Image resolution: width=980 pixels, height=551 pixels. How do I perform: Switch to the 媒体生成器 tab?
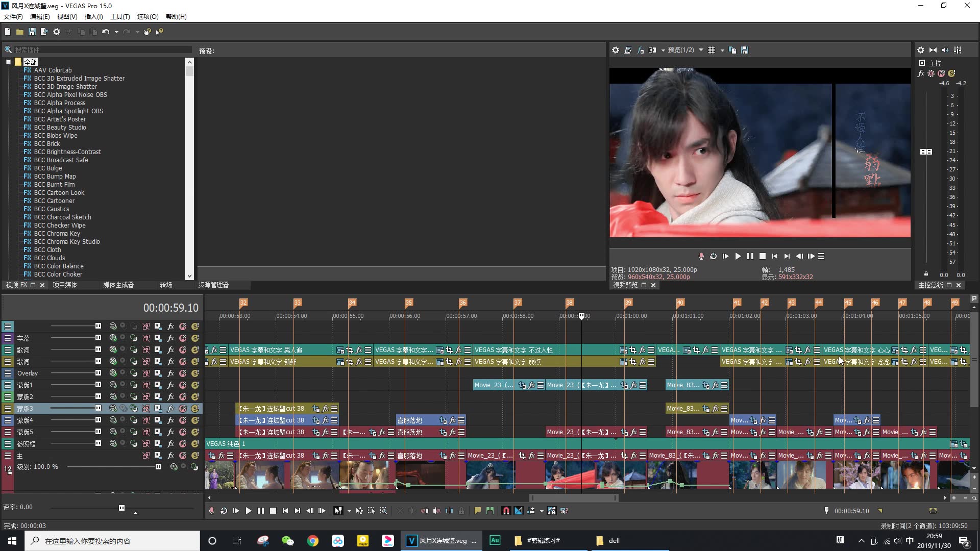118,285
